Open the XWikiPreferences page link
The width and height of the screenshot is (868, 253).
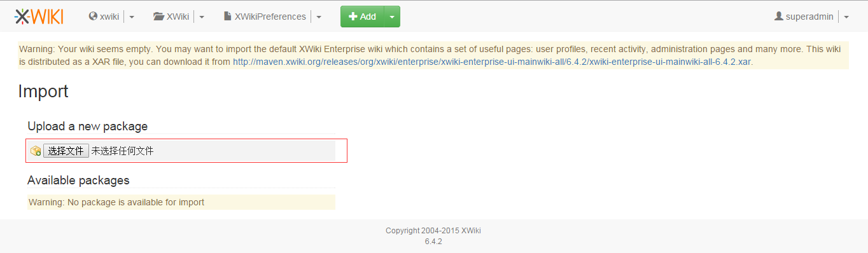tap(265, 17)
